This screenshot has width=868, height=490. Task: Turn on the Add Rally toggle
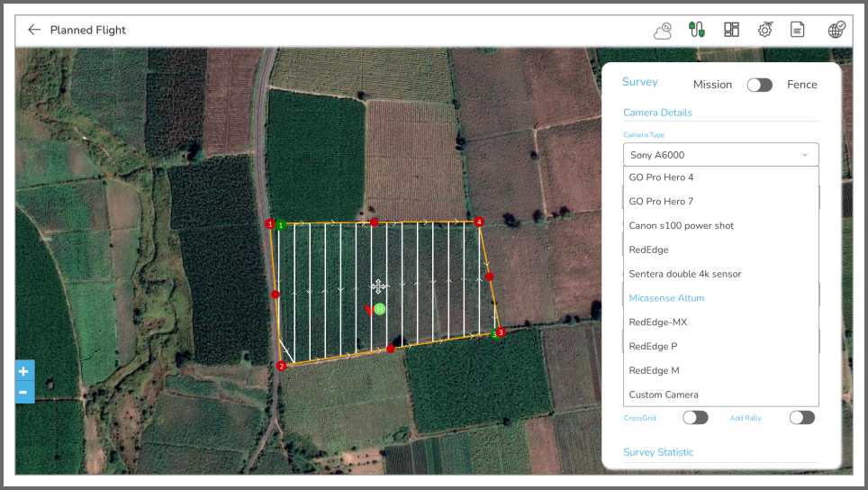801,418
